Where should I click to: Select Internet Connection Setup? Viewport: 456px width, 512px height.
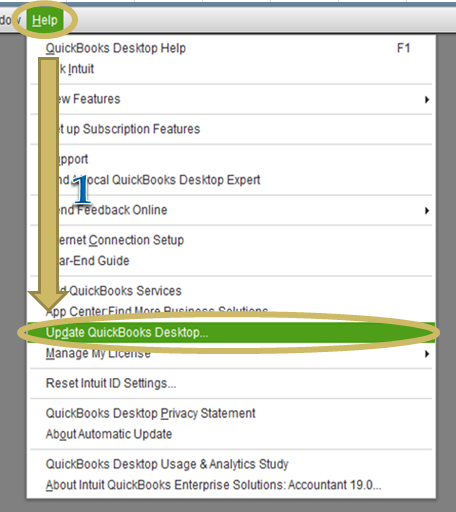click(x=231, y=240)
